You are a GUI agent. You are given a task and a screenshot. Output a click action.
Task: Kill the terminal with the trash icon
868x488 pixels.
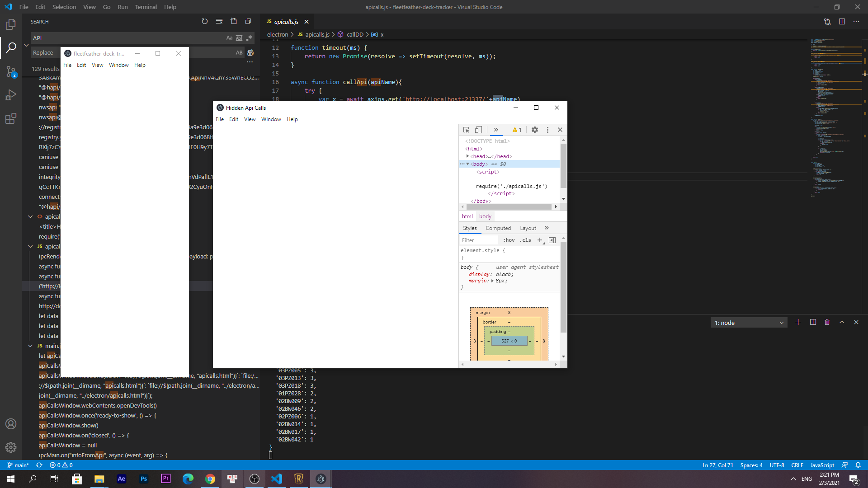coord(827,322)
